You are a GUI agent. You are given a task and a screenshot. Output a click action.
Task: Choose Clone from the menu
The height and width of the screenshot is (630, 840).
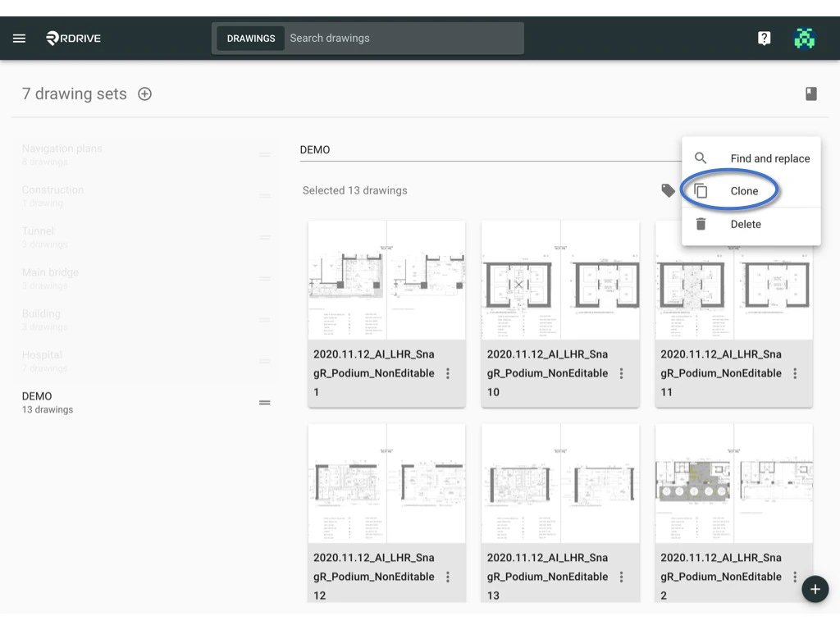[x=751, y=190]
